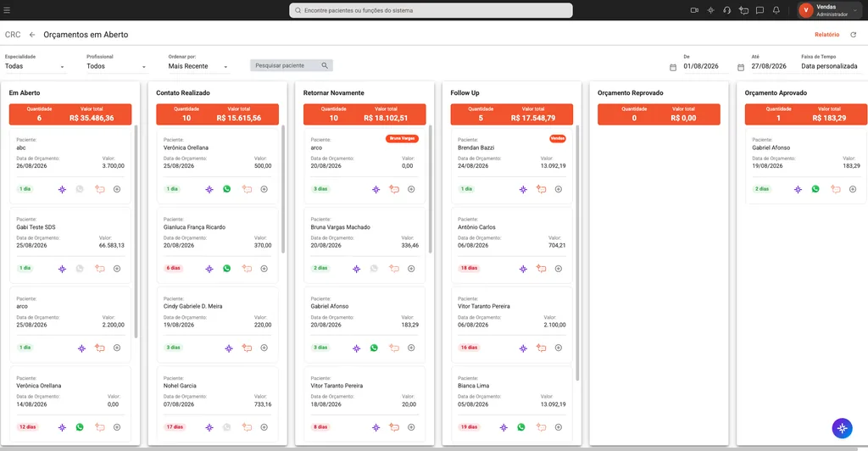Click the total R$ 35.486,36 in Em Aberto
This screenshot has width=868, height=451.
[x=92, y=118]
